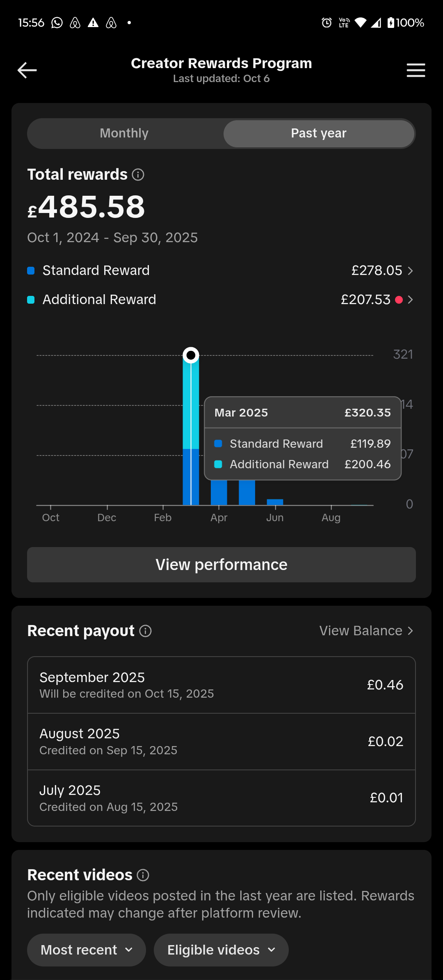Select the Past year view

[319, 133]
